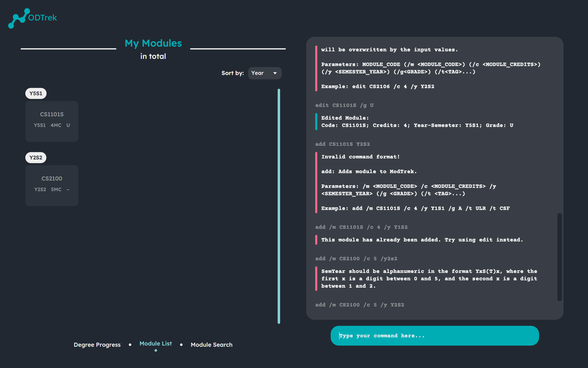The height and width of the screenshot is (368, 588).
Task: Click the My Modules heading
Action: (153, 43)
